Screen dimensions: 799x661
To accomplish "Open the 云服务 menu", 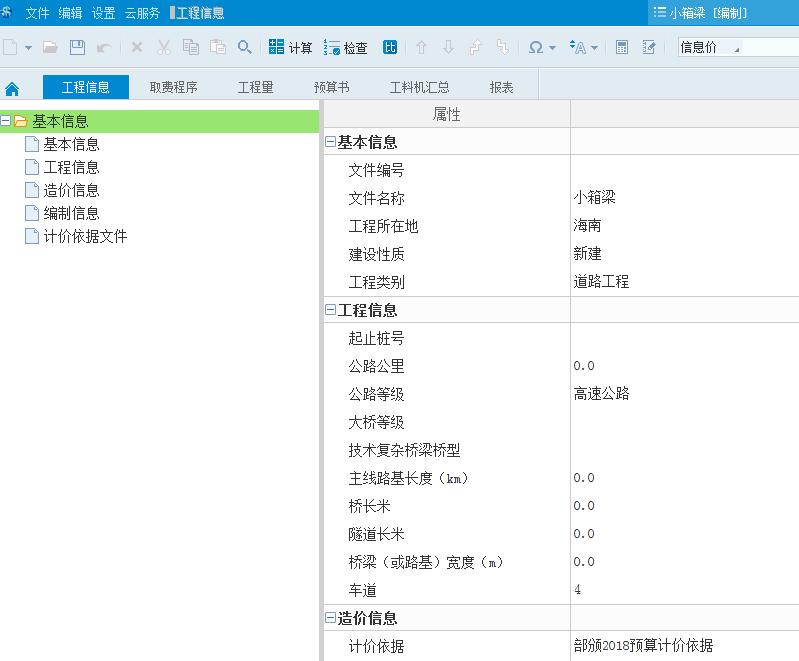I will pyautogui.click(x=142, y=13).
